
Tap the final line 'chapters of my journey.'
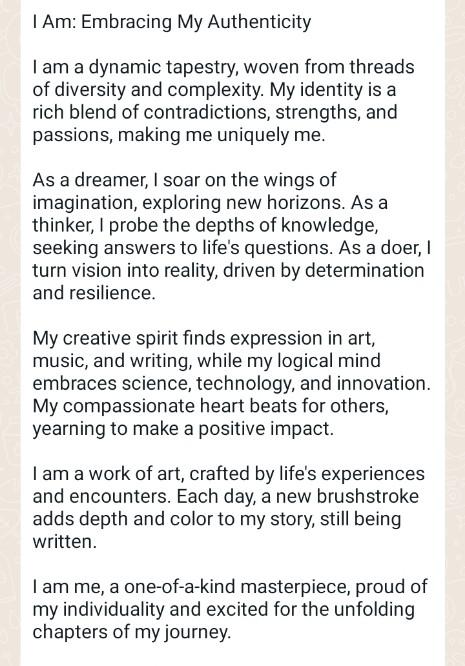(x=132, y=632)
